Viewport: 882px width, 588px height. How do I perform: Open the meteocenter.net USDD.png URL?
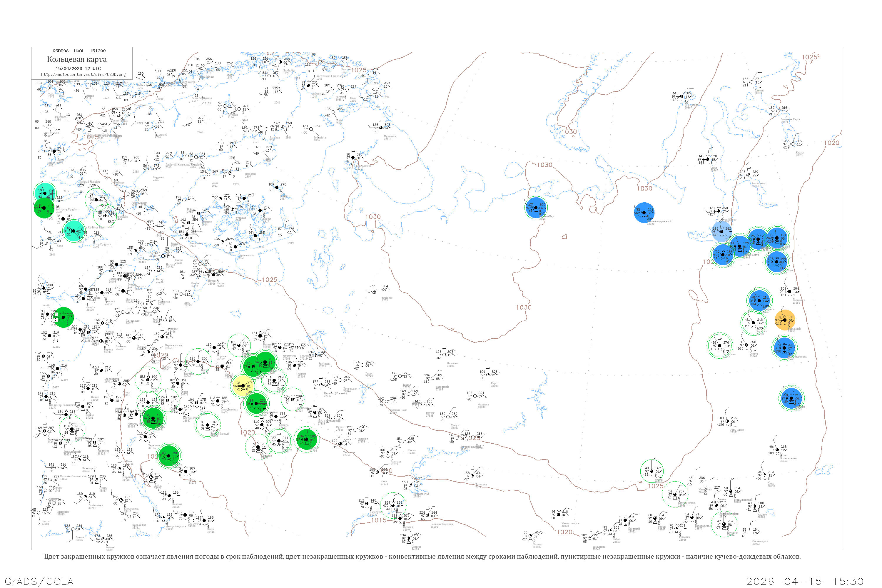coord(83,74)
